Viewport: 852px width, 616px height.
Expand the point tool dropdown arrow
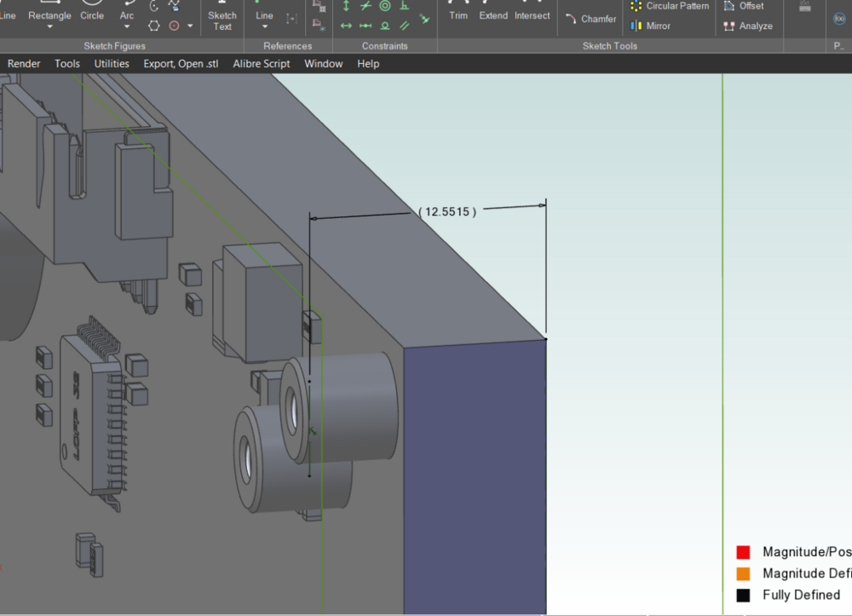(x=190, y=26)
